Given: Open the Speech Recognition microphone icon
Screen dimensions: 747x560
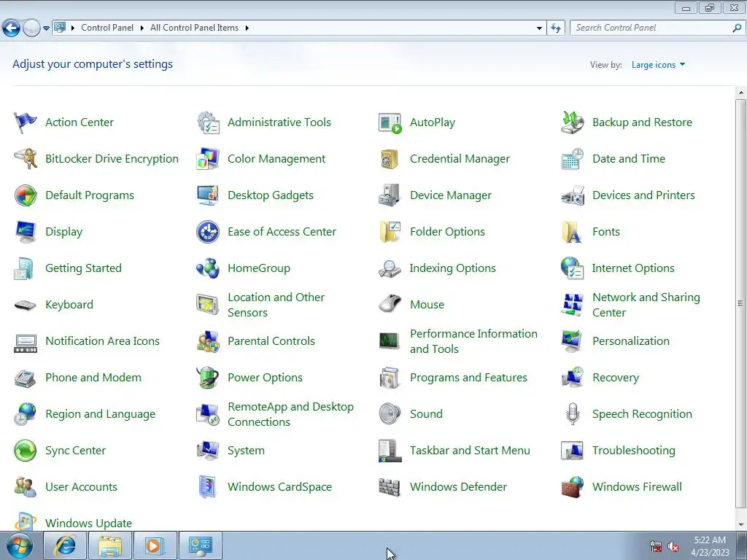Looking at the screenshot, I should pyautogui.click(x=572, y=414).
